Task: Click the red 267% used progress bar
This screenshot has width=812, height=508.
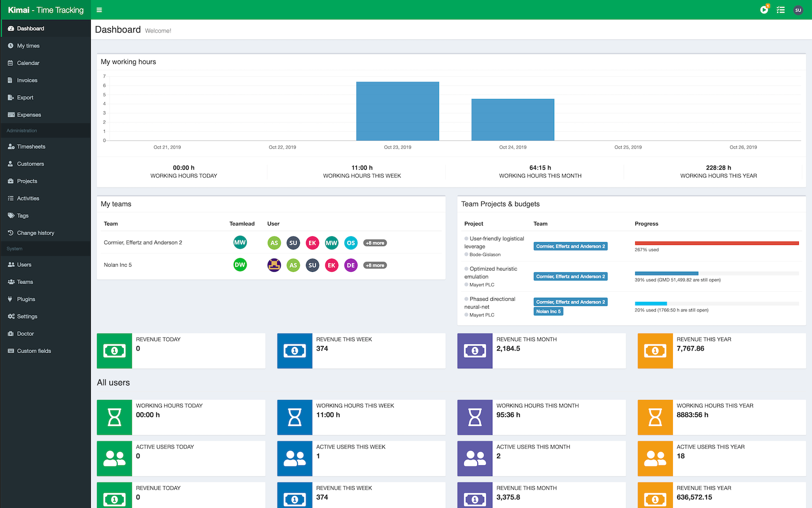Action: (x=717, y=243)
